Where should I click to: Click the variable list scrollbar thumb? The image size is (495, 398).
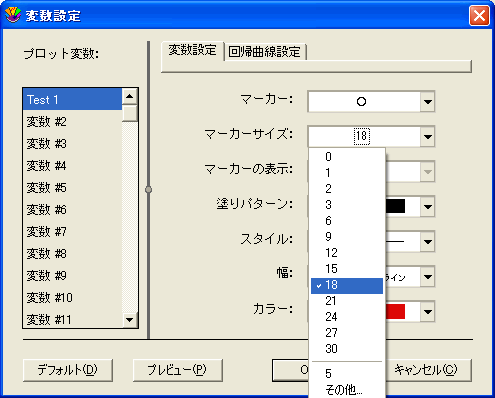(x=130, y=113)
